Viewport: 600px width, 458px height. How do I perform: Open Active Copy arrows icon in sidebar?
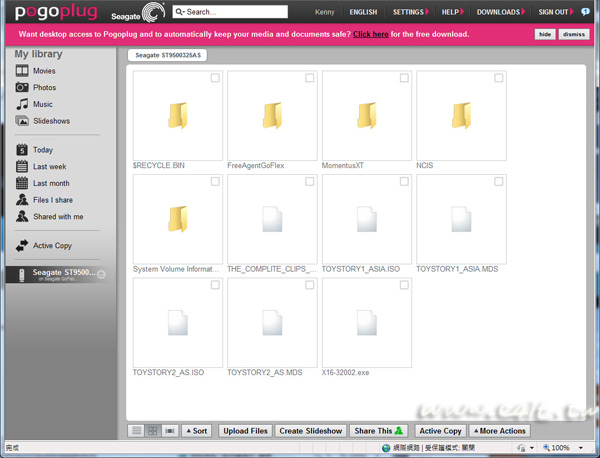(x=22, y=245)
